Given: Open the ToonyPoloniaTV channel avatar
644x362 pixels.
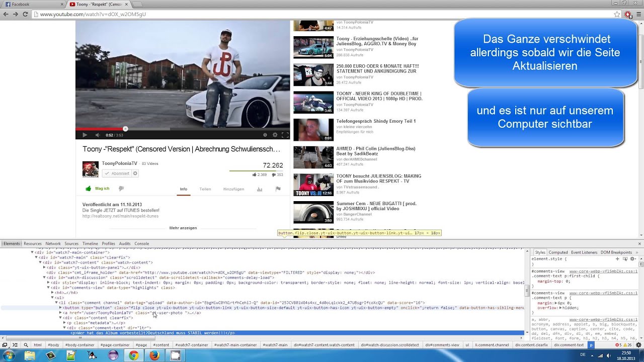Looking at the screenshot, I should tap(91, 169).
